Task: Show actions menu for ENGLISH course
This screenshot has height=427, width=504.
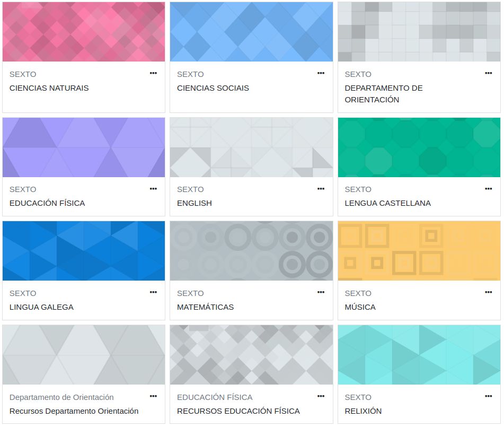Action: pyautogui.click(x=321, y=188)
